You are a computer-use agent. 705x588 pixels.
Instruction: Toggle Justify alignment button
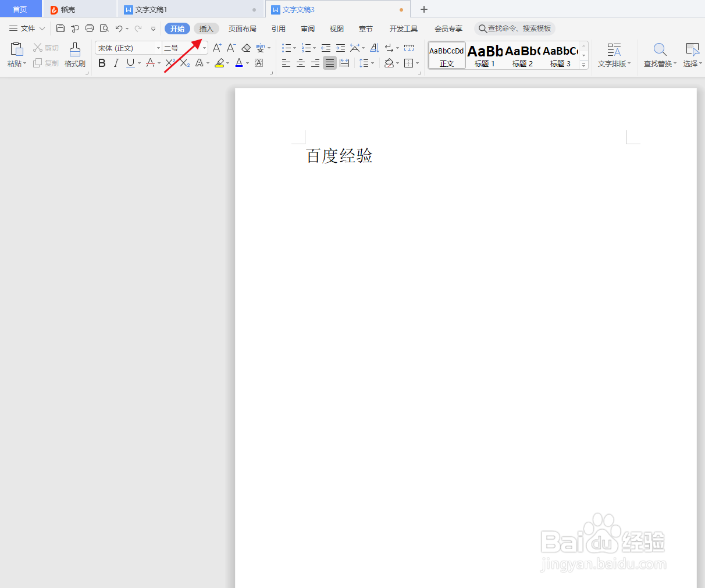pyautogui.click(x=330, y=63)
